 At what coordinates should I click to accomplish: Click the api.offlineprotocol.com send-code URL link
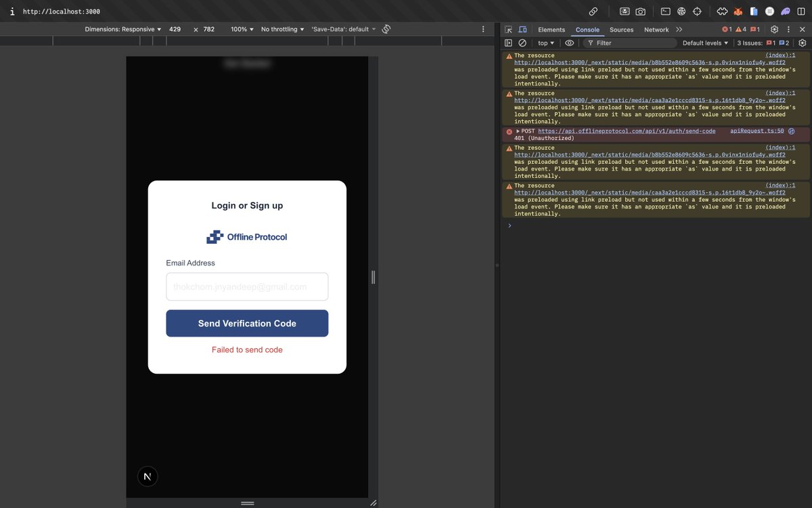pyautogui.click(x=627, y=131)
